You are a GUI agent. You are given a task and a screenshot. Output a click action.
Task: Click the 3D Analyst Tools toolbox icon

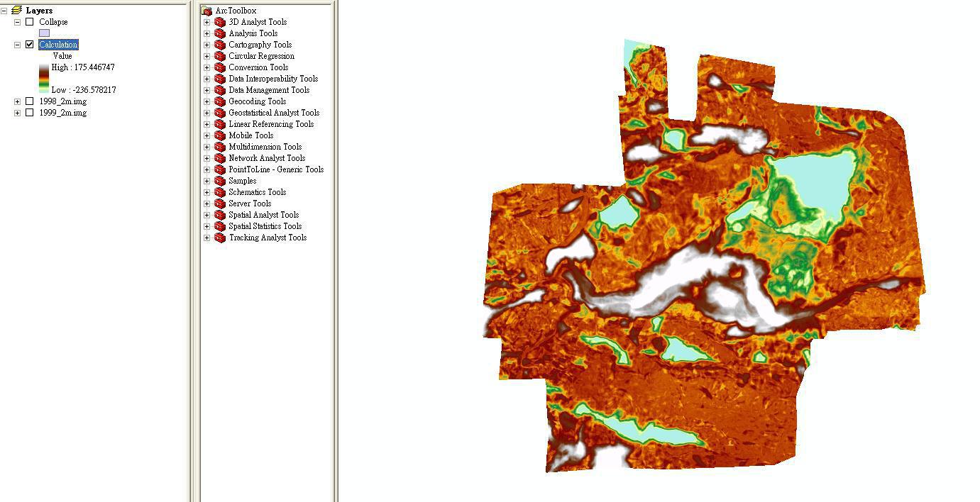(220, 22)
